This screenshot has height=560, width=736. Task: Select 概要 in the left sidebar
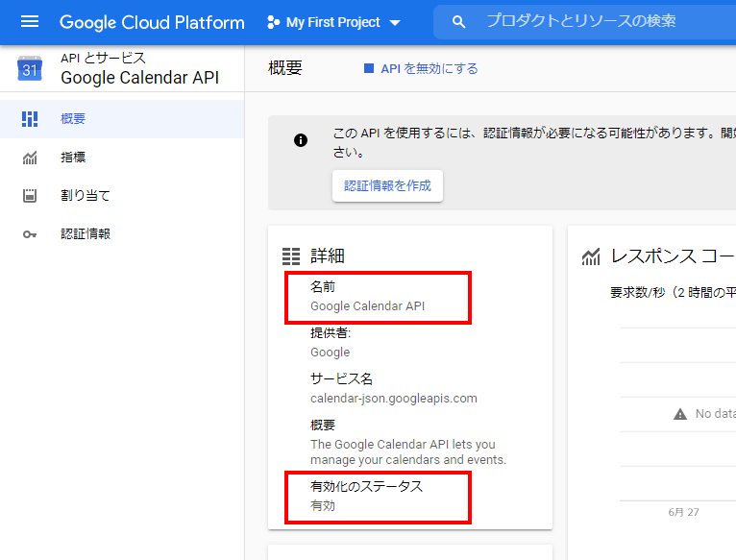click(73, 119)
